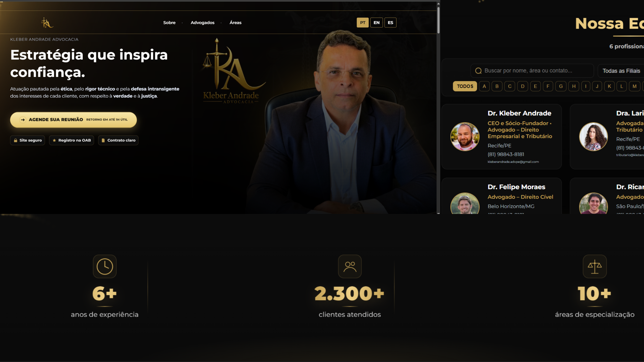Click the document icon in Contrato claro badge
This screenshot has height=362, width=644.
[103, 140]
